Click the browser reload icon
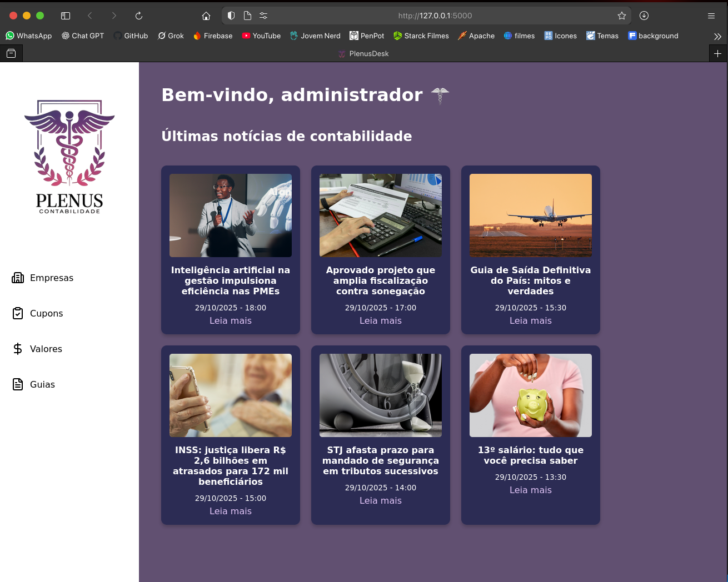This screenshot has width=728, height=582. [139, 16]
